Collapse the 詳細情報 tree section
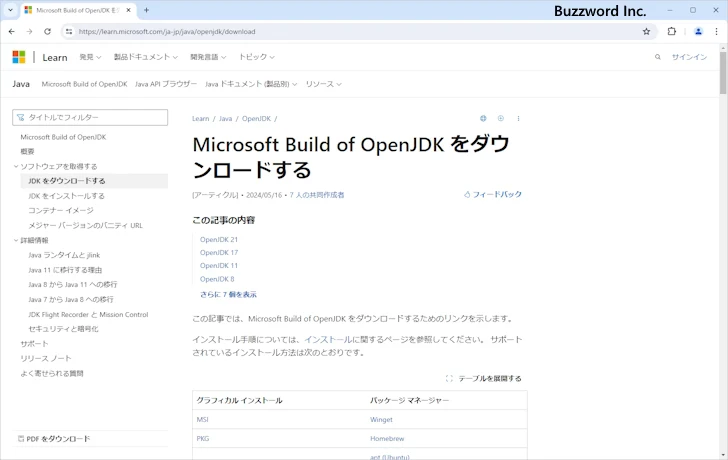Screen dimensions: 728x460 coord(16,240)
